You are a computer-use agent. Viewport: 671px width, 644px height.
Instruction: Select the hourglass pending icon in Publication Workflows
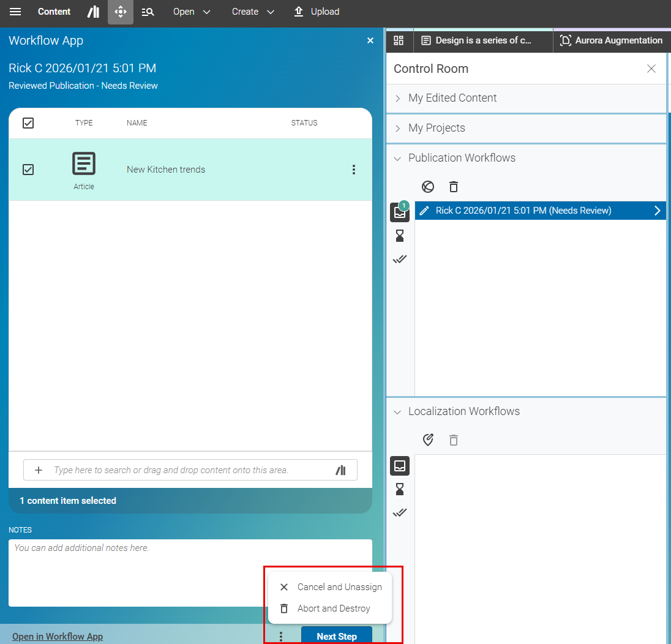(400, 235)
